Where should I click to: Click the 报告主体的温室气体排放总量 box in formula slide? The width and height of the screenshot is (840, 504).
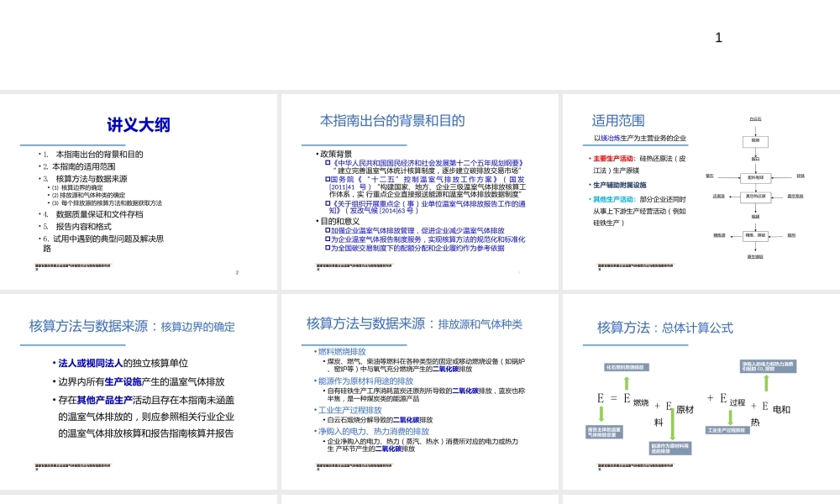pyautogui.click(x=604, y=432)
